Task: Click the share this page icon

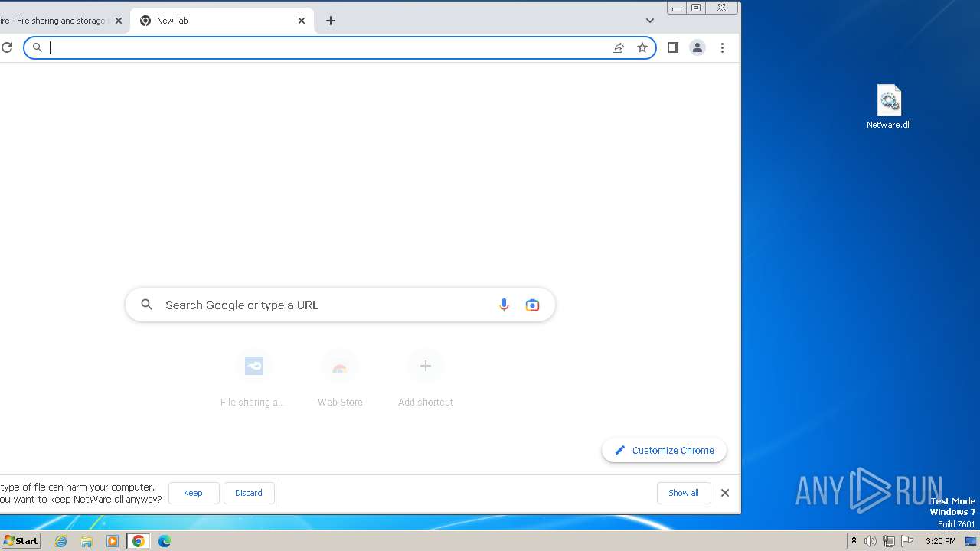Action: (x=618, y=47)
